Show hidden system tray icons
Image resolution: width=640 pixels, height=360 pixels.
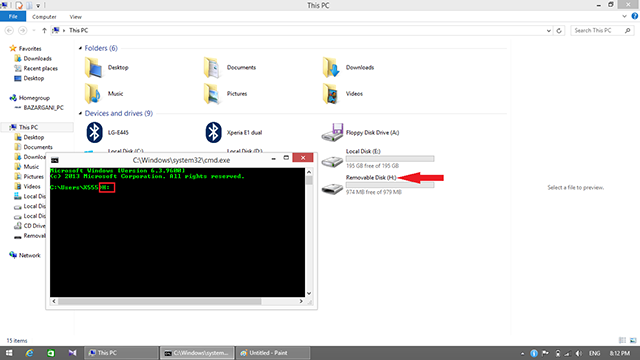[x=522, y=353]
